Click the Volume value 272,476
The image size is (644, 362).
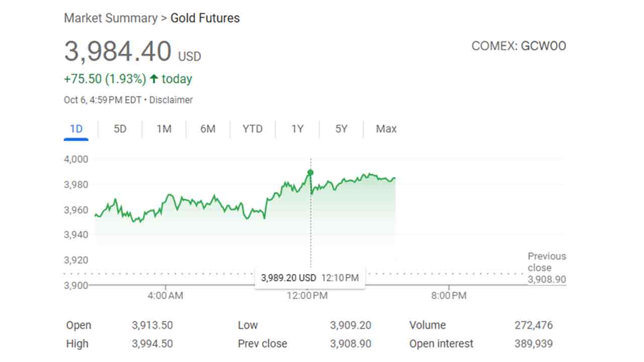tap(533, 325)
